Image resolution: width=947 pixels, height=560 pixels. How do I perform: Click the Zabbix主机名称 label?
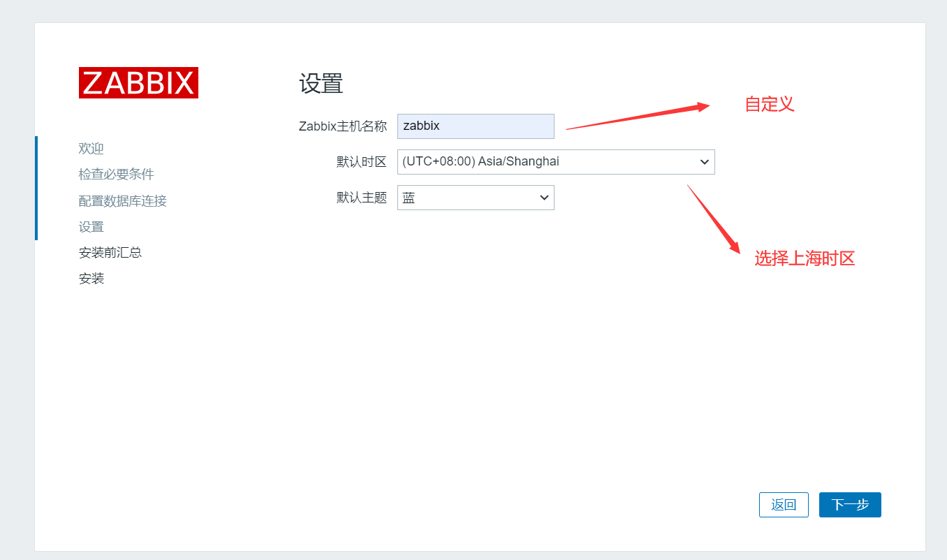[342, 126]
